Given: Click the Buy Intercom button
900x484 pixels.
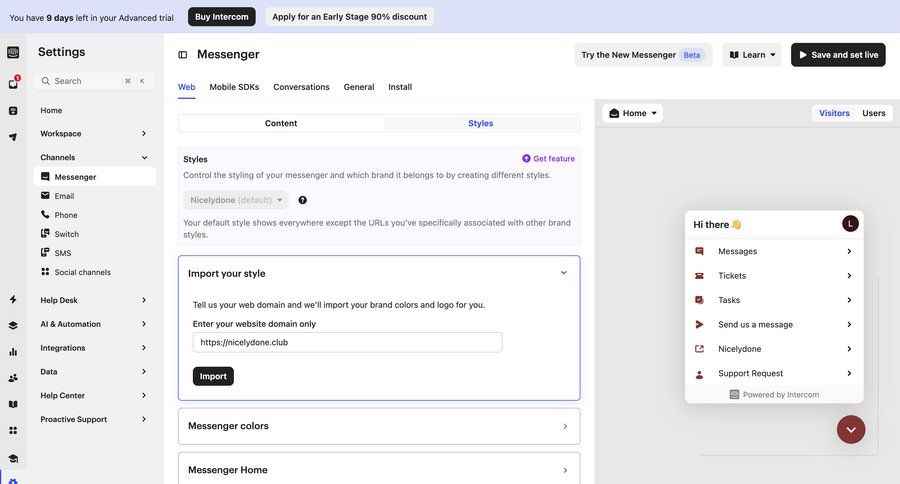Looking at the screenshot, I should click(222, 17).
